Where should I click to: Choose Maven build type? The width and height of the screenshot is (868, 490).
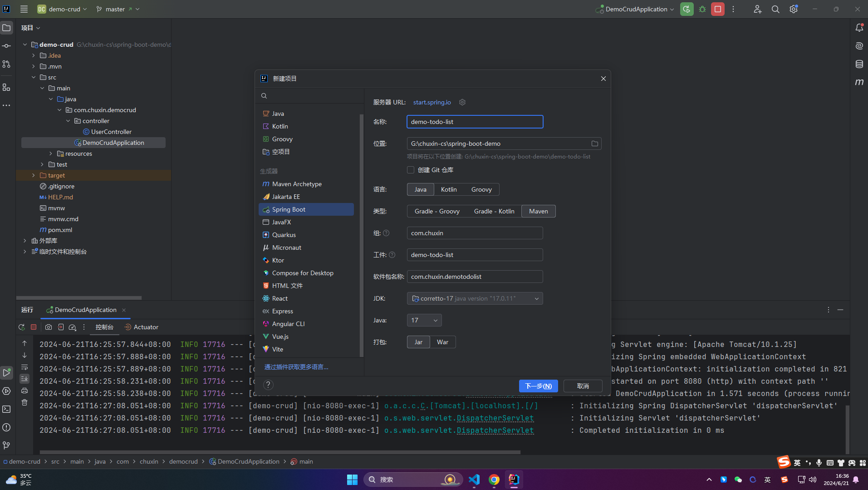tap(539, 211)
